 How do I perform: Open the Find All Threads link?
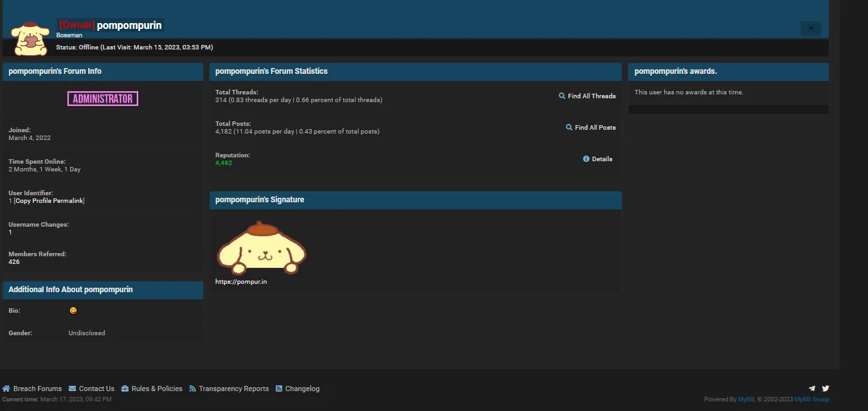pyautogui.click(x=592, y=96)
